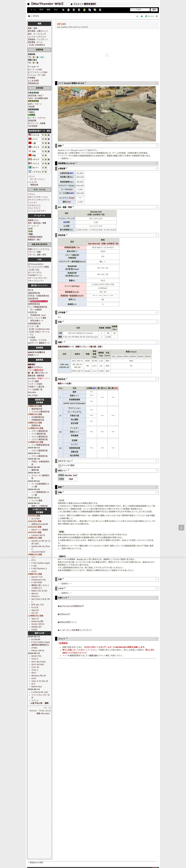The height and width of the screenshot is (868, 186).
Task: Edit the 研究ツリー section with its pencil icon
Action: [x=69, y=470]
